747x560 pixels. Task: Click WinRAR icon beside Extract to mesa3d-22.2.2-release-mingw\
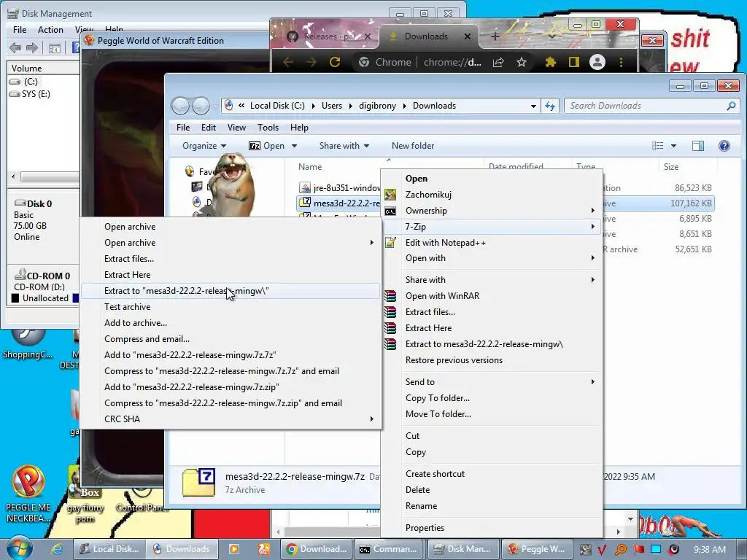click(390, 344)
